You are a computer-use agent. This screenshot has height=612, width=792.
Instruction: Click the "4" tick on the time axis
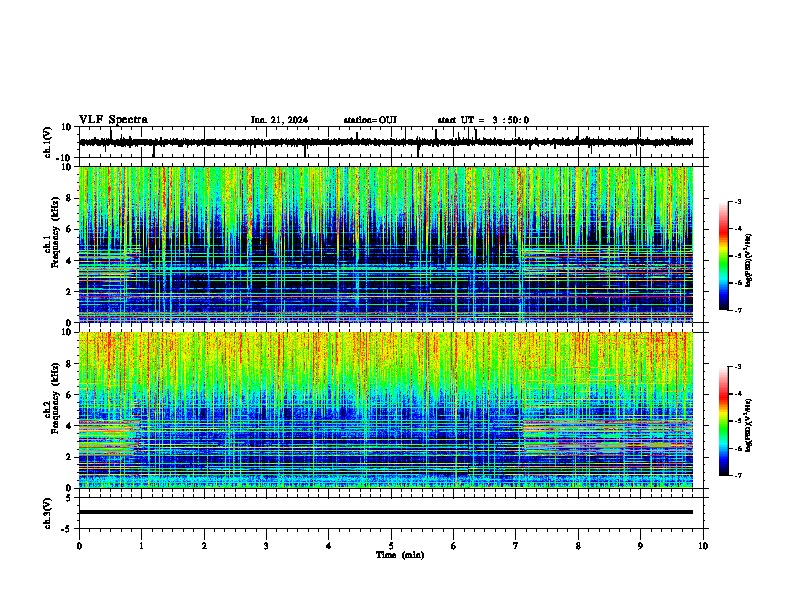[x=329, y=546]
